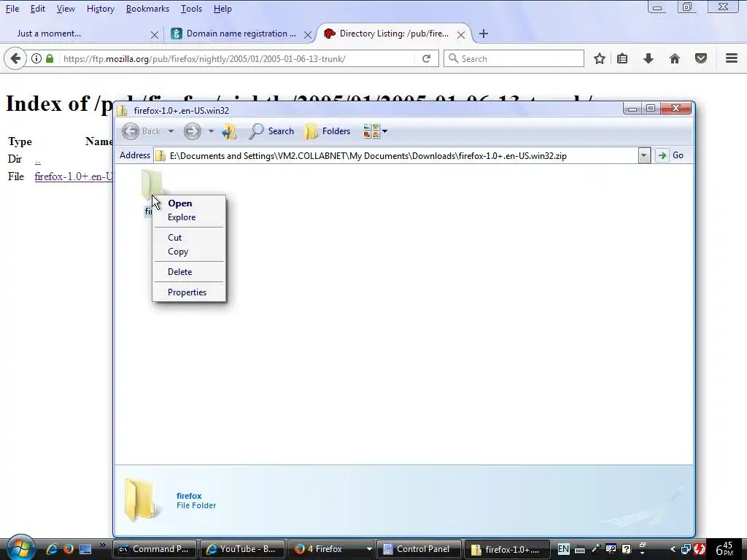Open the Firefox View menu
Image resolution: width=747 pixels, height=560 pixels.
(66, 9)
